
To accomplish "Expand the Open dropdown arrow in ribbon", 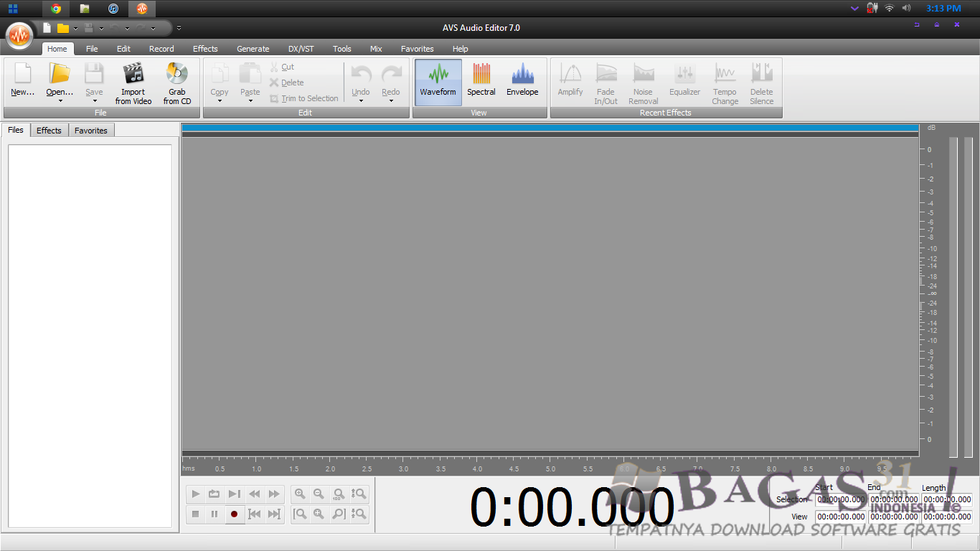I will (60, 100).
